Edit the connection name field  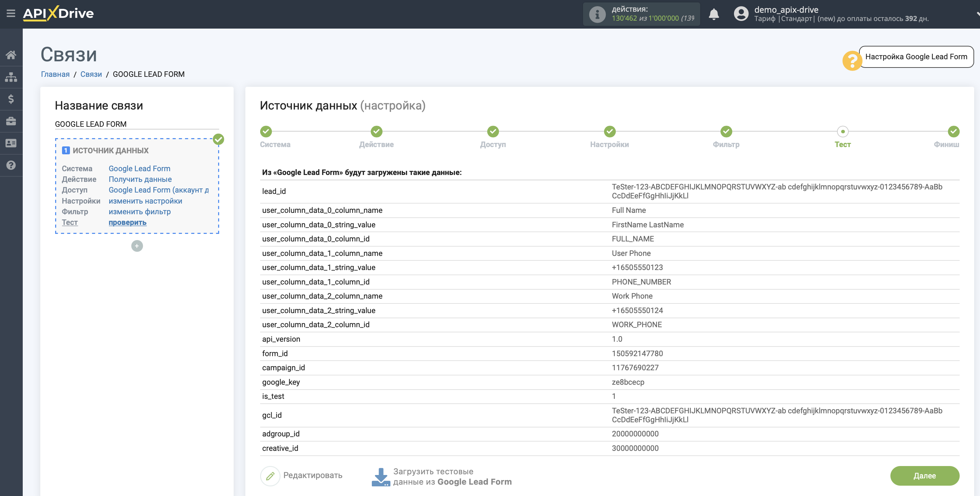pos(137,124)
